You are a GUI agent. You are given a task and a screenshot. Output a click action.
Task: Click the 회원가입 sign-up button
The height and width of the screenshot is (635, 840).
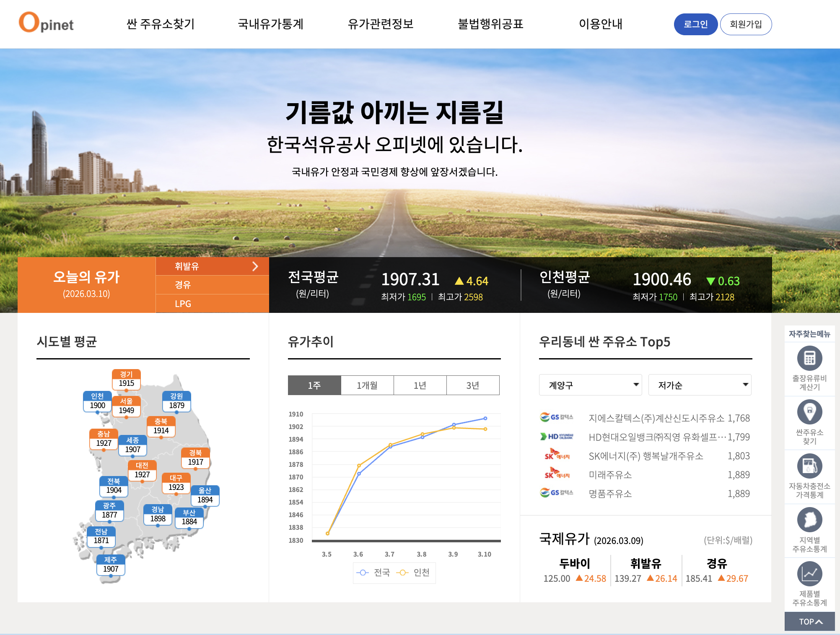746,24
